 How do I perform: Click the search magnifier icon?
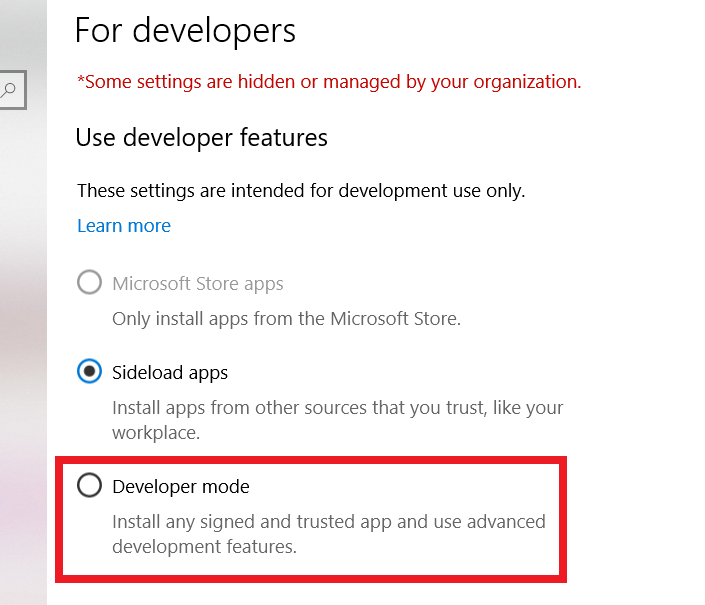pos(9,90)
